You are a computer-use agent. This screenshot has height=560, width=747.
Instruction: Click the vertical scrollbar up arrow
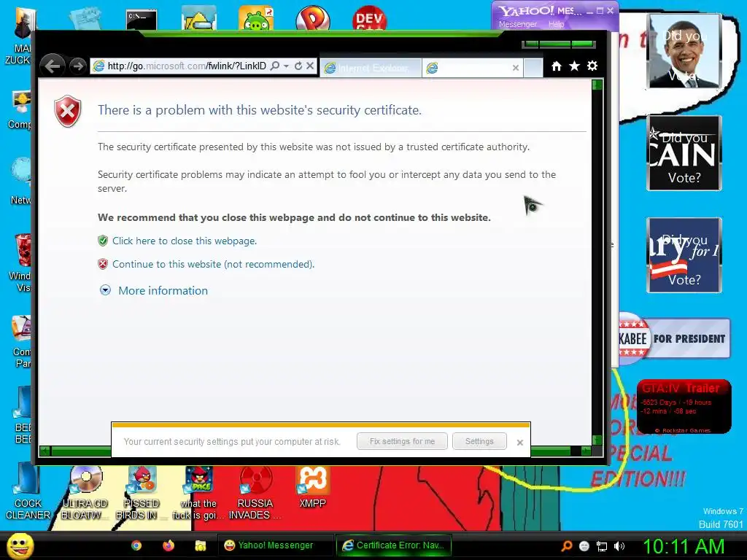tap(597, 85)
